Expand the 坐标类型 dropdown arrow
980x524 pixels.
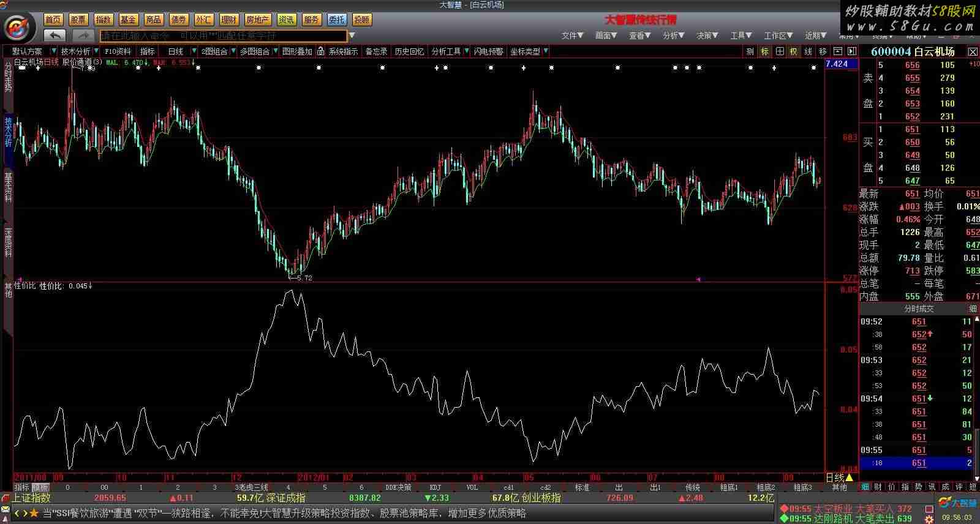545,51
